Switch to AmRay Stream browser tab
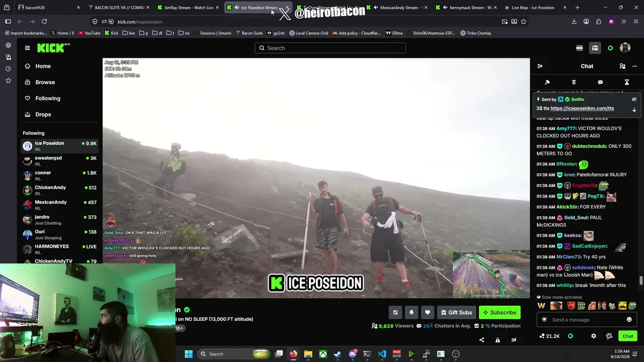 pyautogui.click(x=188, y=8)
